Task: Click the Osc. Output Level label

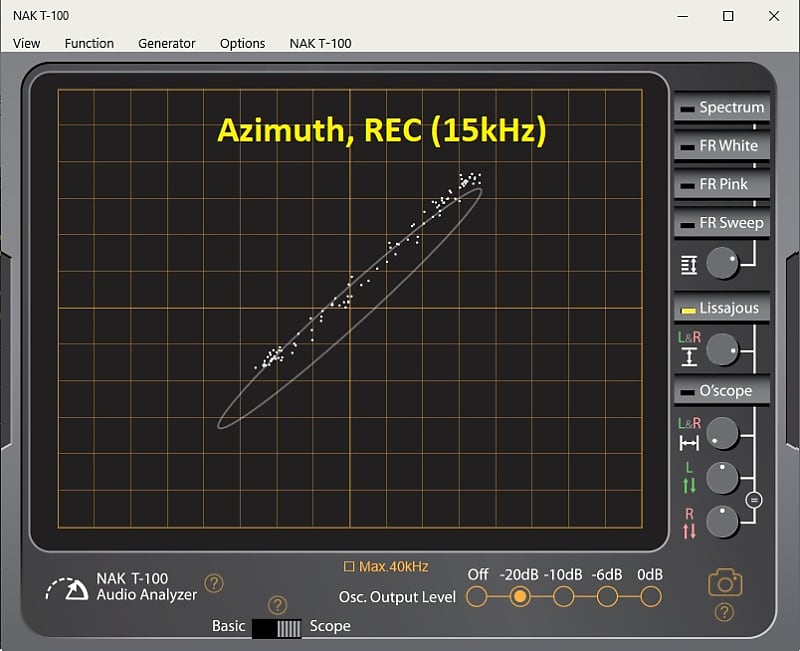Action: point(397,597)
